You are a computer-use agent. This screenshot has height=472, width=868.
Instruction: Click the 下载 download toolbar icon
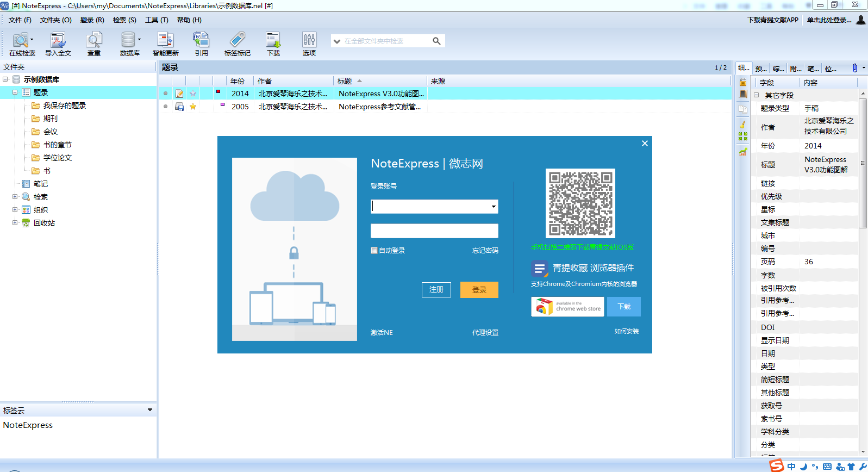click(273, 44)
